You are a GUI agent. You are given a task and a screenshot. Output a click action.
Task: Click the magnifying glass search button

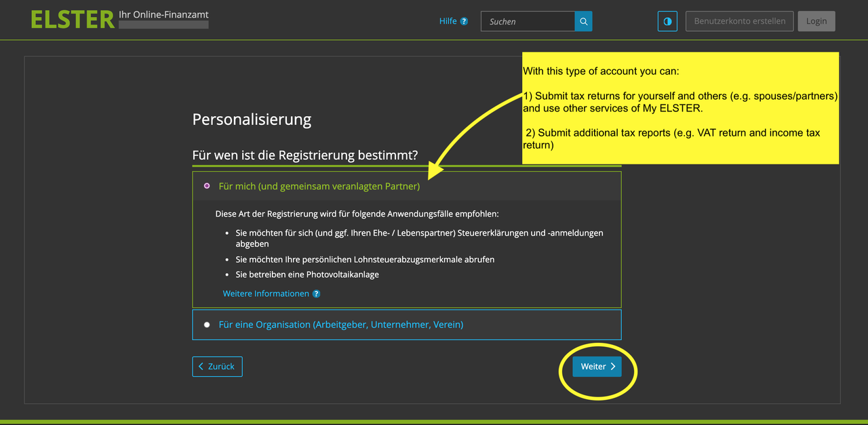[583, 21]
